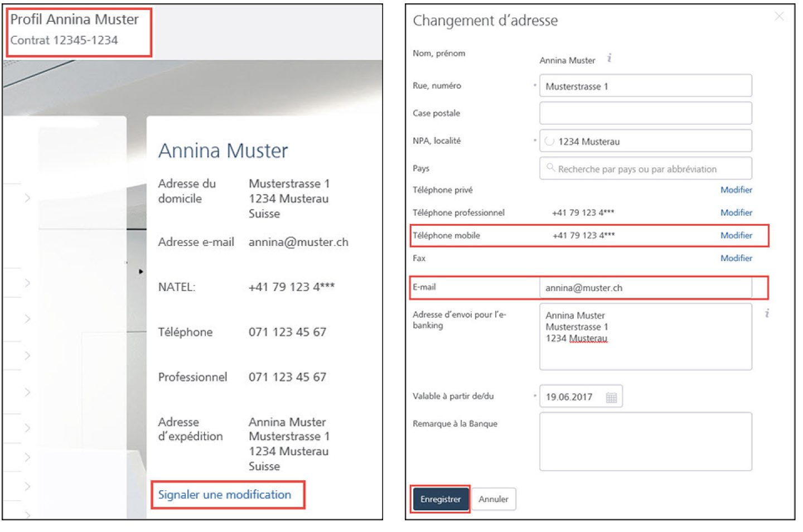
Task: Click the info icon beside Annina Muster name
Action: (609, 58)
